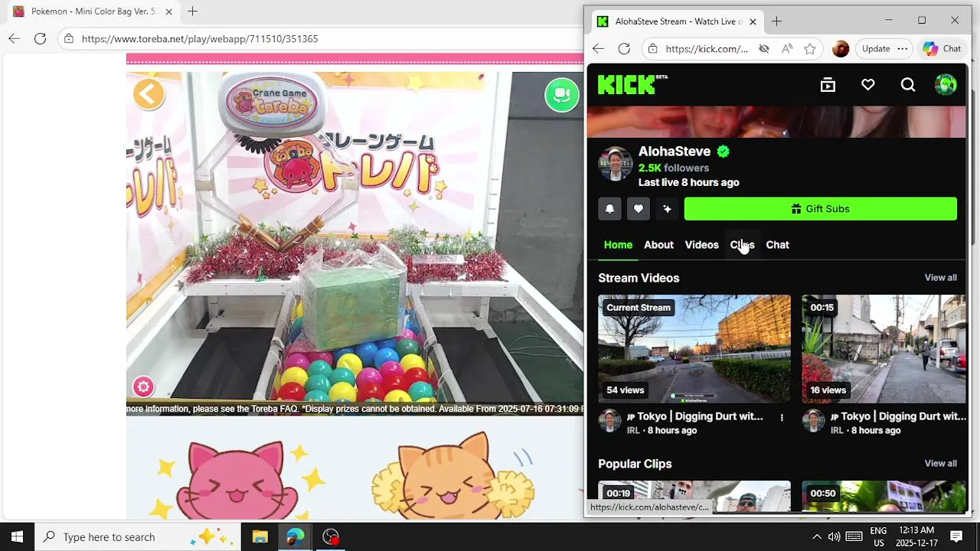980x551 pixels.
Task: Open the Chat tab on channel
Action: [777, 245]
